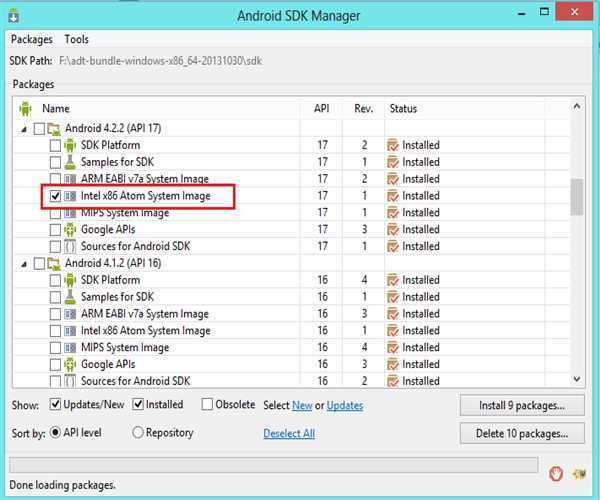Click Intel x86 Atom System Image icon API 16

coord(70,331)
